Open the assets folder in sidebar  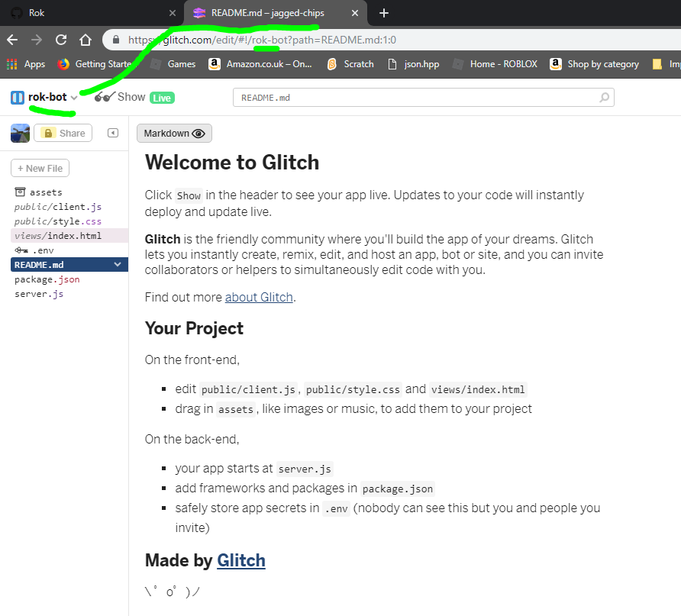(x=39, y=192)
